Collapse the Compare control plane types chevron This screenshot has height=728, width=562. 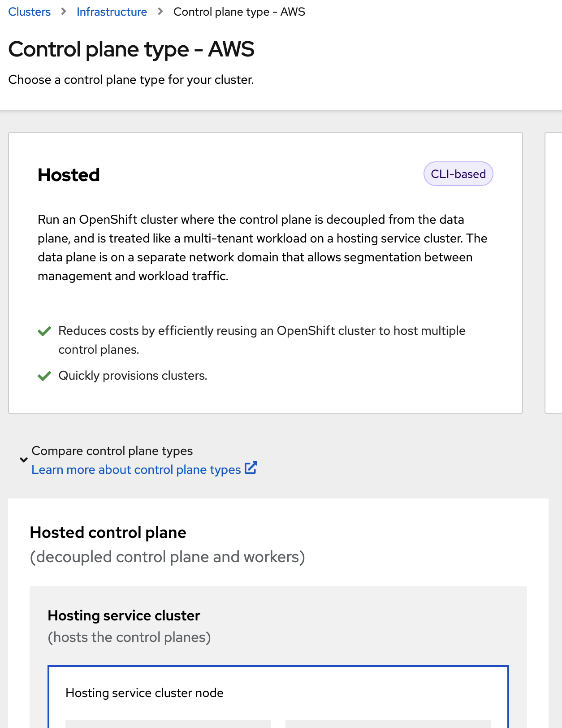click(x=24, y=459)
